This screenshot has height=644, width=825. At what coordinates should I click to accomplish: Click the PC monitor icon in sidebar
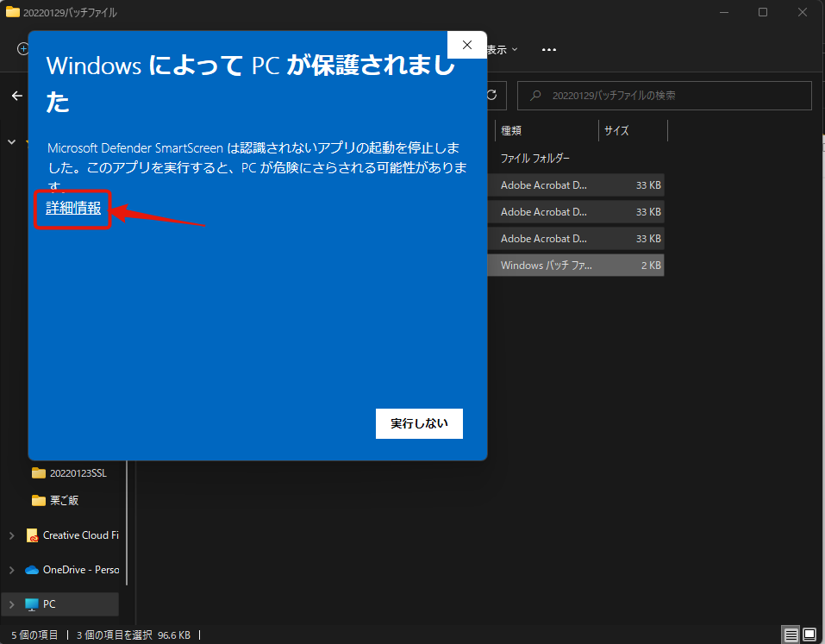click(33, 604)
